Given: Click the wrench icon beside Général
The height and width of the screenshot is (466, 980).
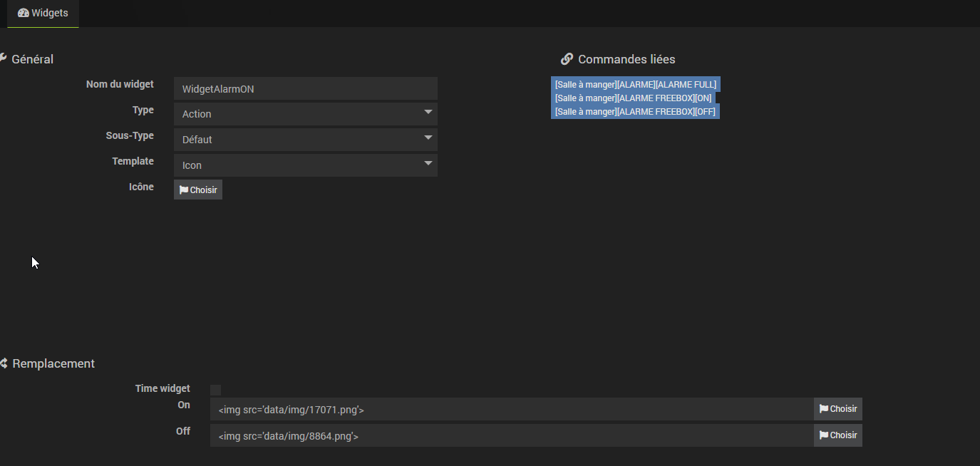Looking at the screenshot, I should click(x=3, y=58).
